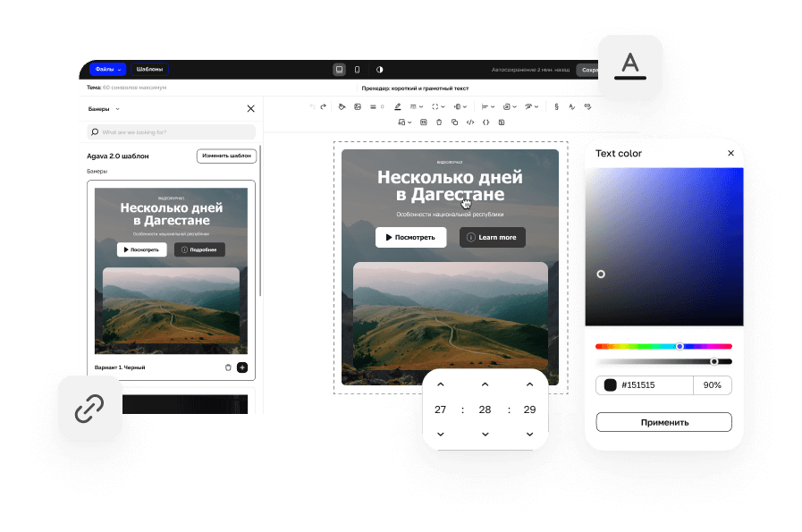Select the fill color tool icon

coord(342,106)
